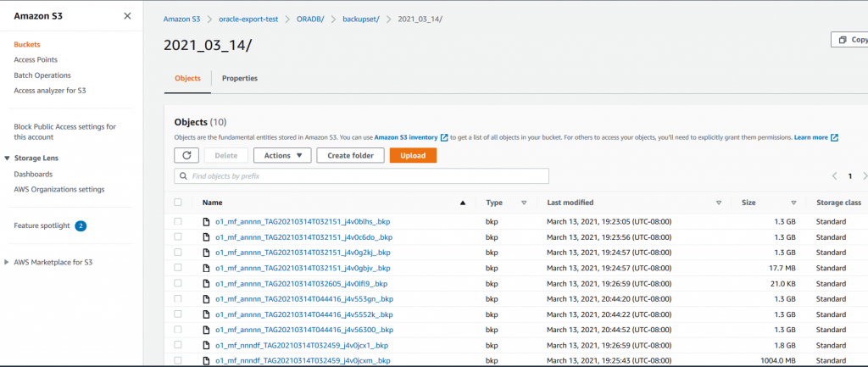Click file icon for o1_mf_annnn_TAG20210314T032151_j4v0g2kj_.bkp
The height and width of the screenshot is (367, 868).
[207, 253]
